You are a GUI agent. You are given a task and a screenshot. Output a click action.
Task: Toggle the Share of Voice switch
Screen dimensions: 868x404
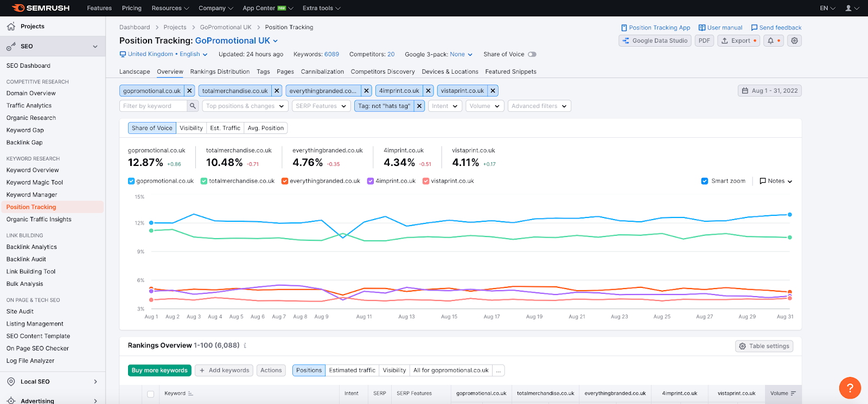[532, 54]
